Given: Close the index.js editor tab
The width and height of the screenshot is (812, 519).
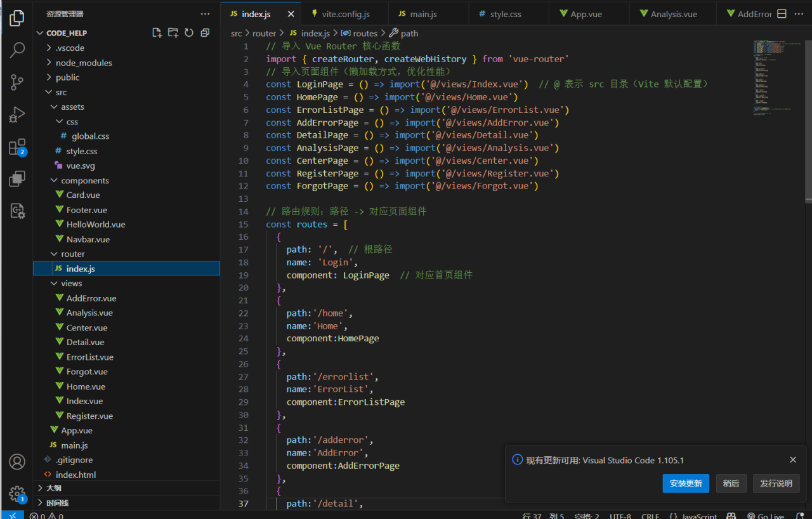Looking at the screenshot, I should 291,14.
